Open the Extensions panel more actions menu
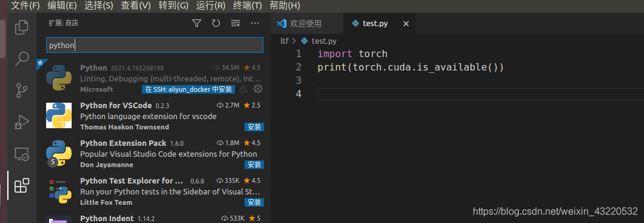 coord(255,24)
